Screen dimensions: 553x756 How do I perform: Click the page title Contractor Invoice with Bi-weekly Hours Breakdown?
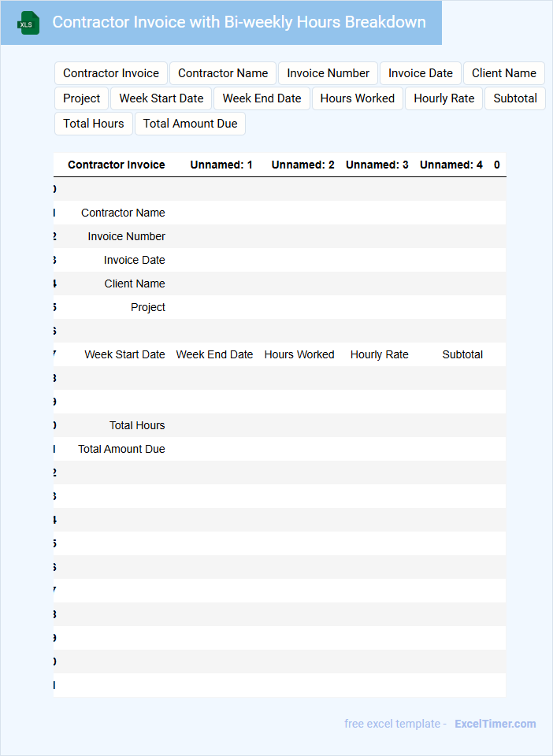[x=239, y=22]
